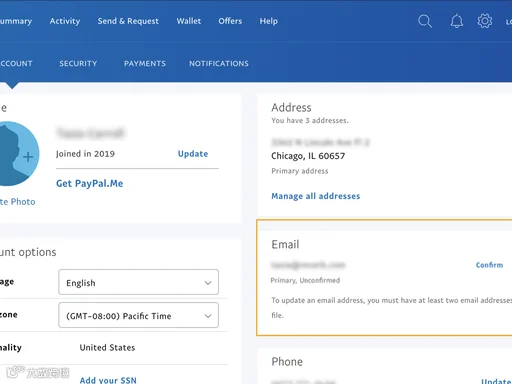The image size is (512, 384).
Task: Select the 'You have 3 addresses.' text
Action: tap(310, 120)
